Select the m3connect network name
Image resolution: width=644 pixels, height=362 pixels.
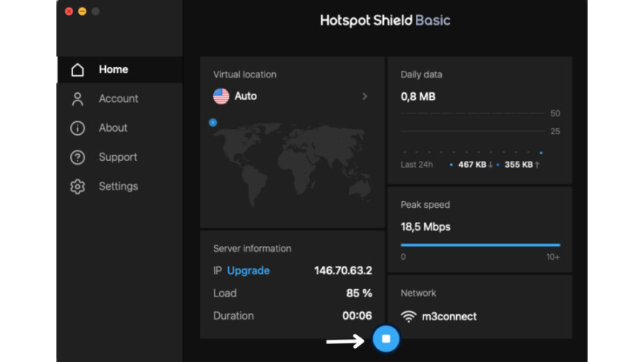(x=449, y=317)
